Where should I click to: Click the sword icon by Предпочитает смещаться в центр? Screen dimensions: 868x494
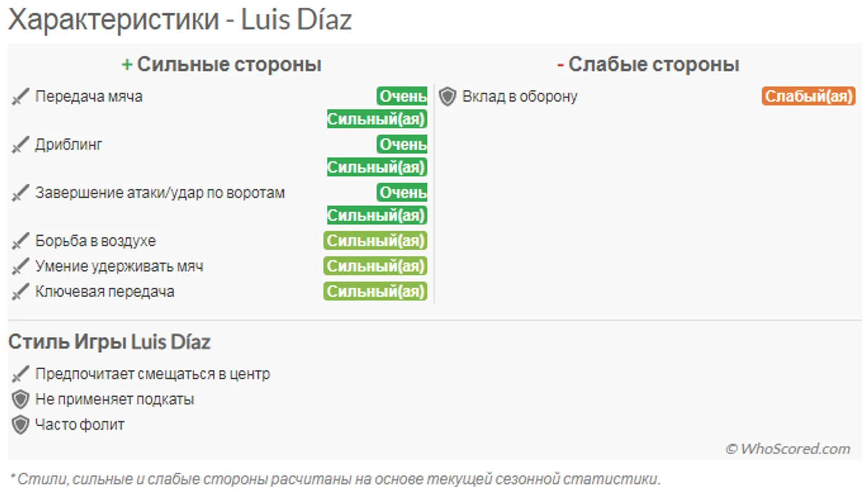(20, 374)
